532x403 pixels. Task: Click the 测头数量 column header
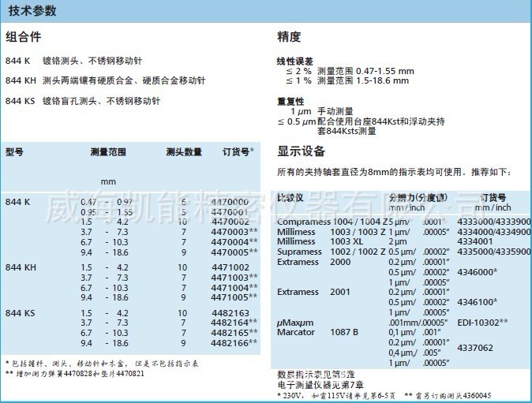click(184, 152)
